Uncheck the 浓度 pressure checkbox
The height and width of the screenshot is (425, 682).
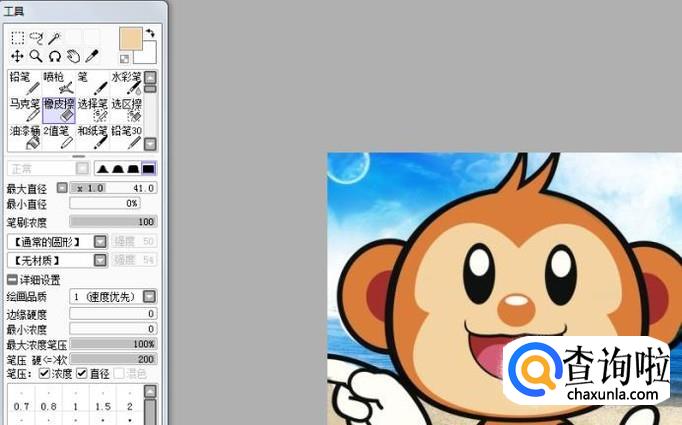click(x=44, y=373)
